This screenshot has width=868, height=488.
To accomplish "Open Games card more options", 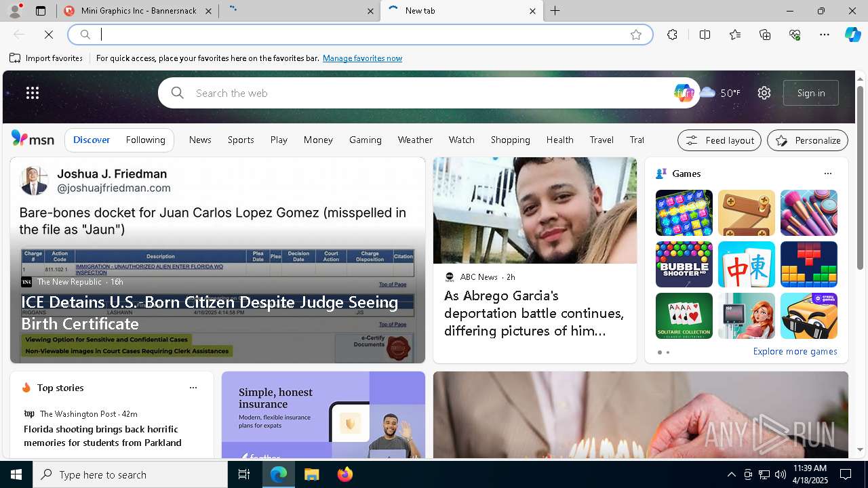I will [828, 174].
